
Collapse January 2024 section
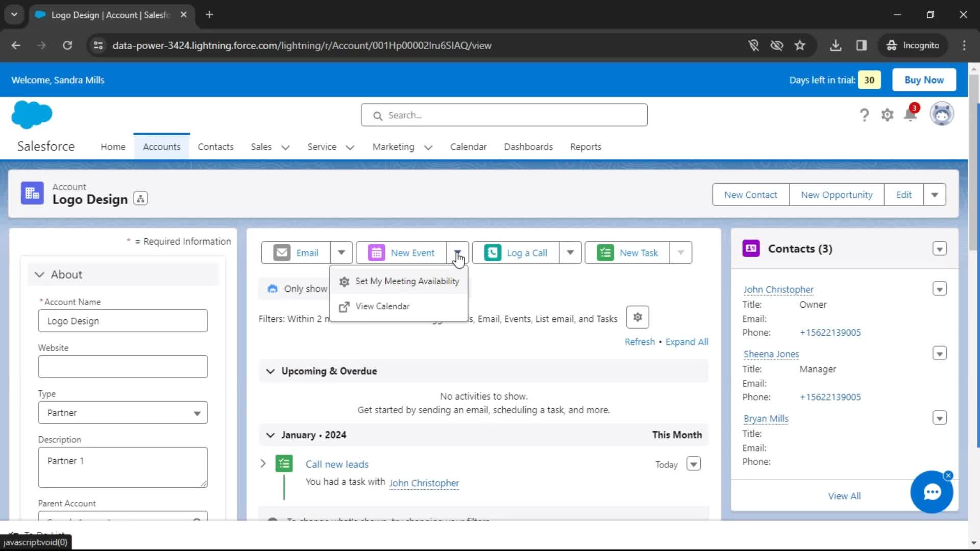point(271,435)
